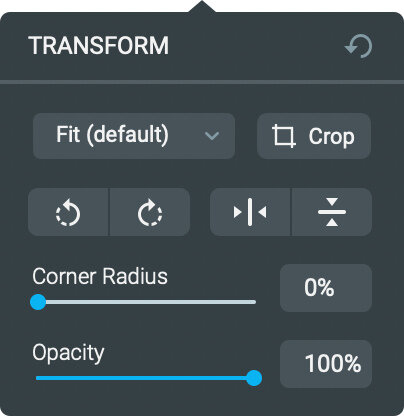Open the Fit (default) scaling dropdown
Viewport: 404px width, 416px height.
(x=134, y=136)
